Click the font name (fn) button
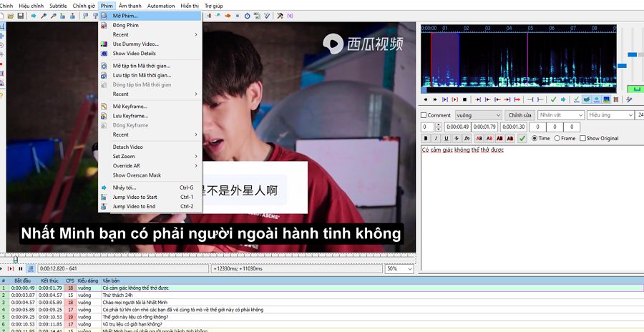This screenshot has height=332, width=644. click(467, 139)
